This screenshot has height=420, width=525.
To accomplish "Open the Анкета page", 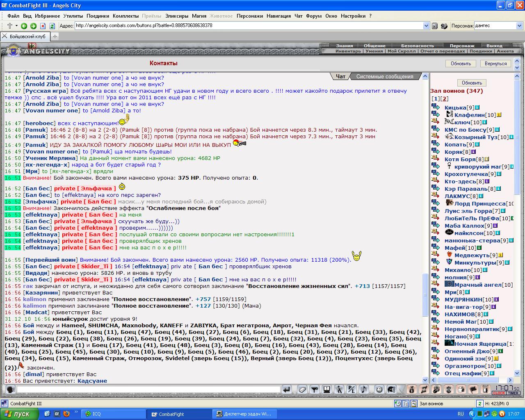I will click(x=505, y=51).
